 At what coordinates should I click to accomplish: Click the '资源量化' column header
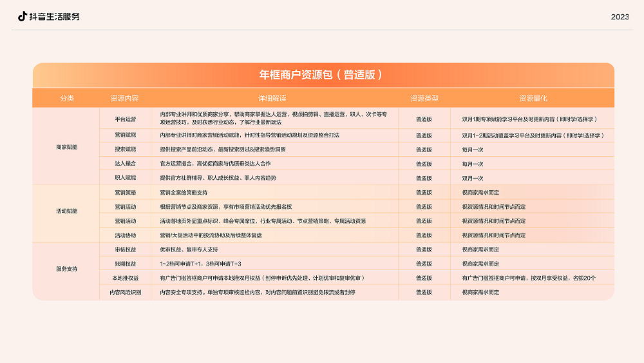click(533, 98)
